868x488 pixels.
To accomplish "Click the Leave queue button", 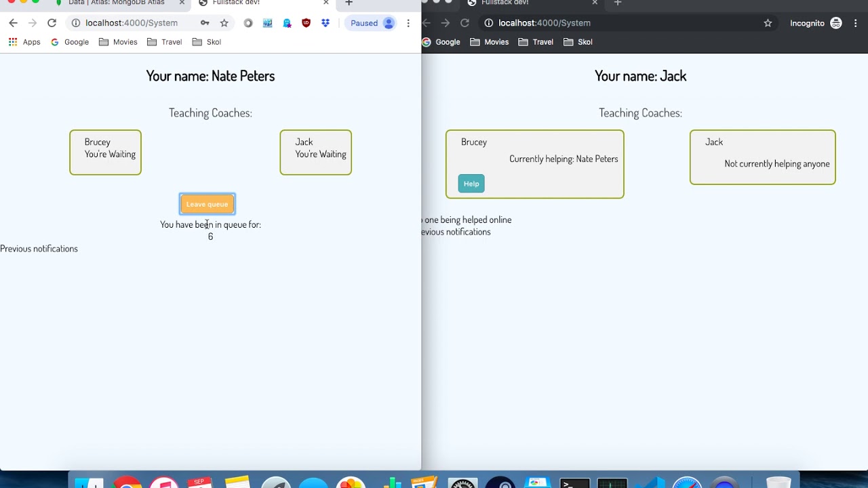I will [x=208, y=204].
